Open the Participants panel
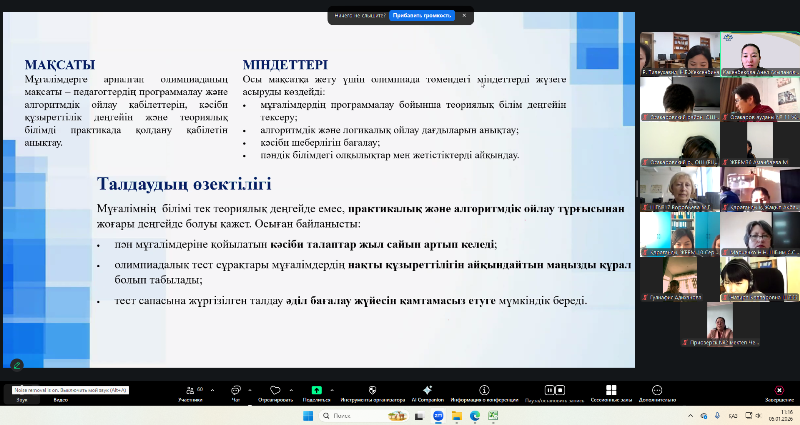The height and width of the screenshot is (425, 800). coord(188,389)
